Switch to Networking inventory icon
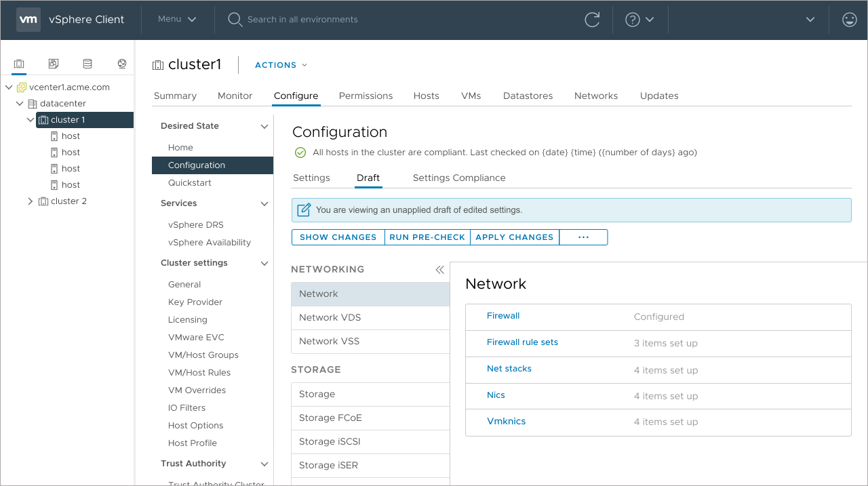The width and height of the screenshot is (868, 486). point(122,64)
